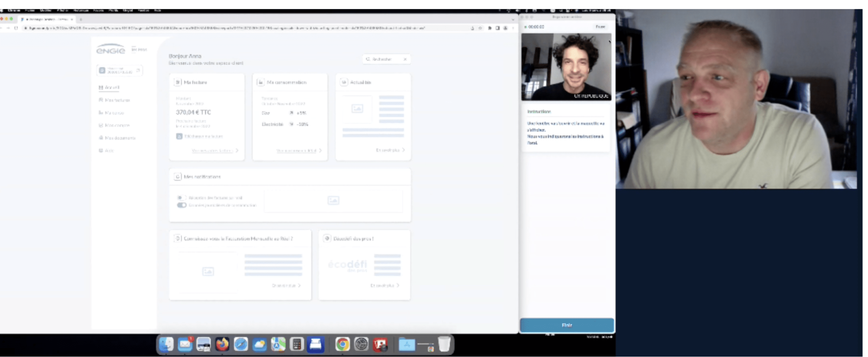The width and height of the screenshot is (868, 357).
Task: Open Safari from the dock
Action: point(241,345)
